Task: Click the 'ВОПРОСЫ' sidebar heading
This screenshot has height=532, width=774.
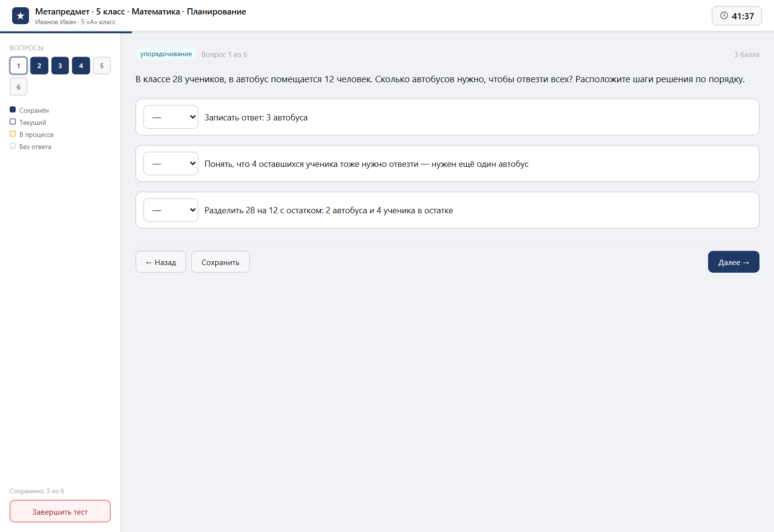Action: (x=27, y=48)
